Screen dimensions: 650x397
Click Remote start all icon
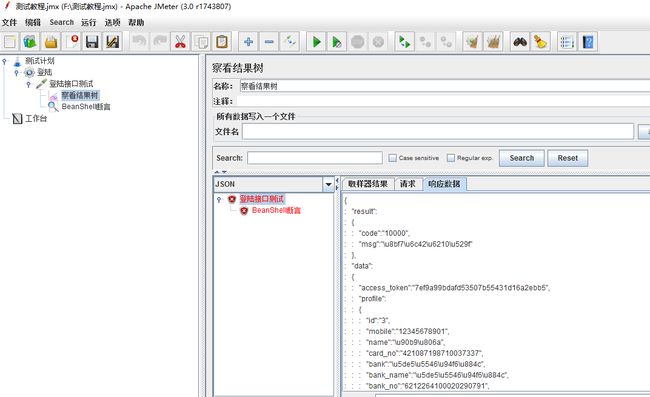(404, 42)
